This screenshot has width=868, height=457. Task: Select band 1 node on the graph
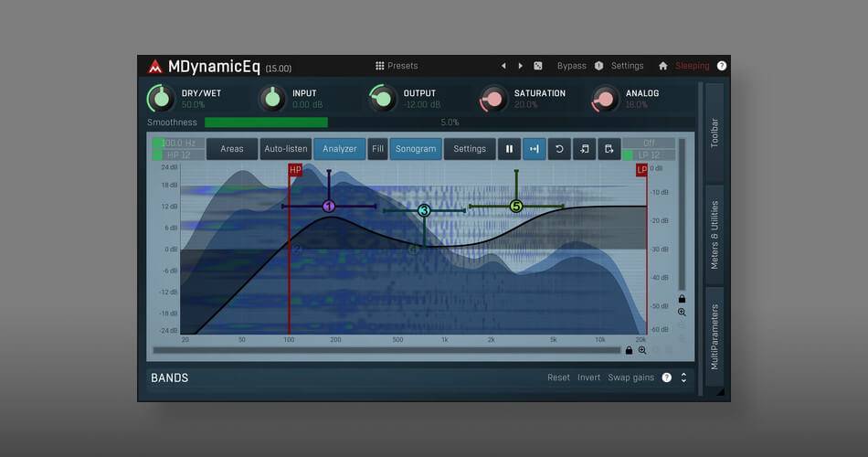click(329, 207)
